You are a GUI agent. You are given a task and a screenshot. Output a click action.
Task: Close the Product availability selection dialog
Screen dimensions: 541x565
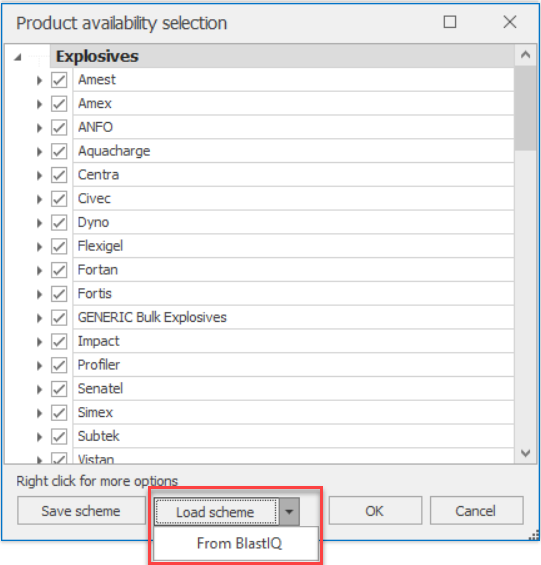click(510, 22)
